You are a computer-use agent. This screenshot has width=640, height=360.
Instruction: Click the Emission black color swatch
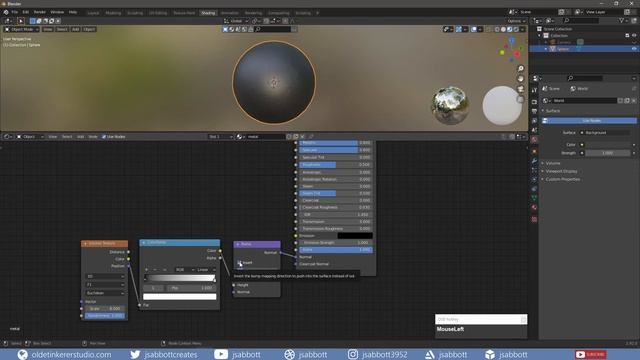(355, 236)
